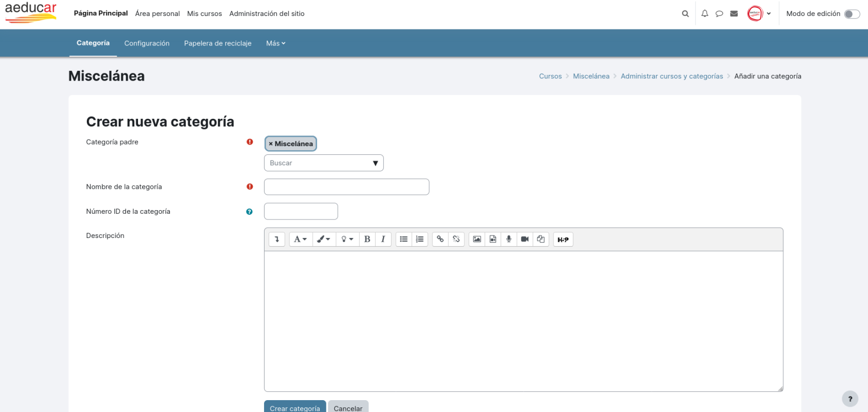Screen dimensions: 868x412
Task: Click the manage files icon
Action: [541, 239]
